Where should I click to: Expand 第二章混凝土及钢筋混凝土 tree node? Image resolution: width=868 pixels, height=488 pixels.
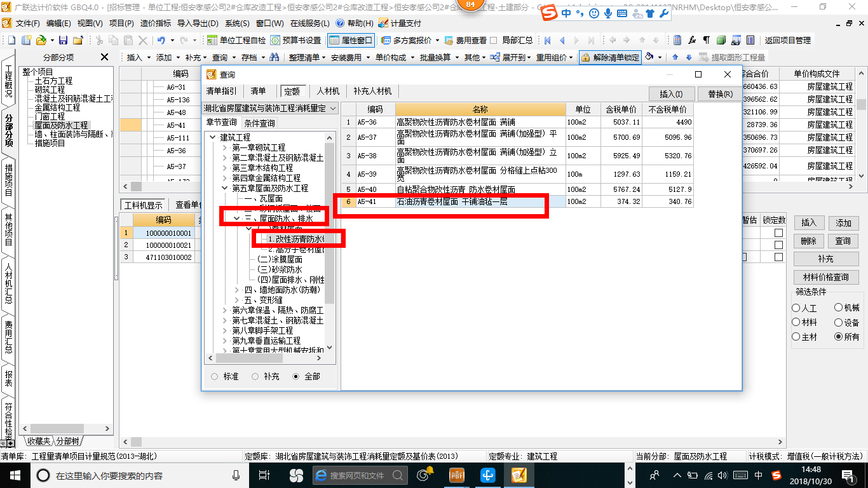224,158
